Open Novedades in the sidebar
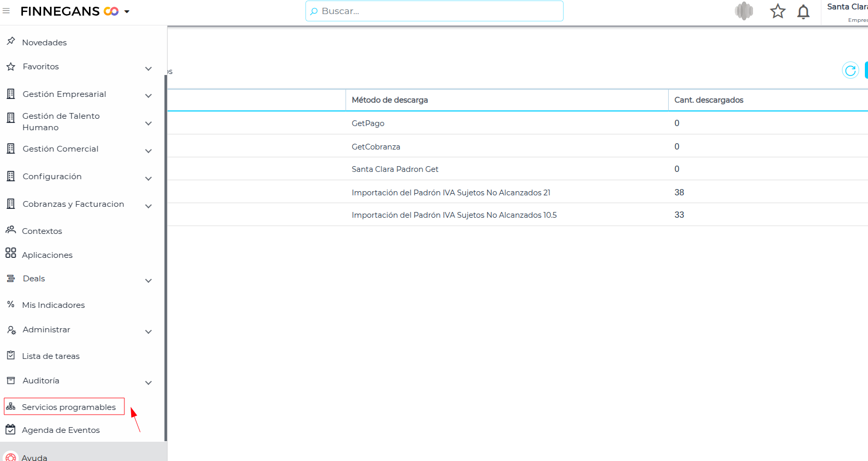Image resolution: width=868 pixels, height=461 pixels. [44, 43]
